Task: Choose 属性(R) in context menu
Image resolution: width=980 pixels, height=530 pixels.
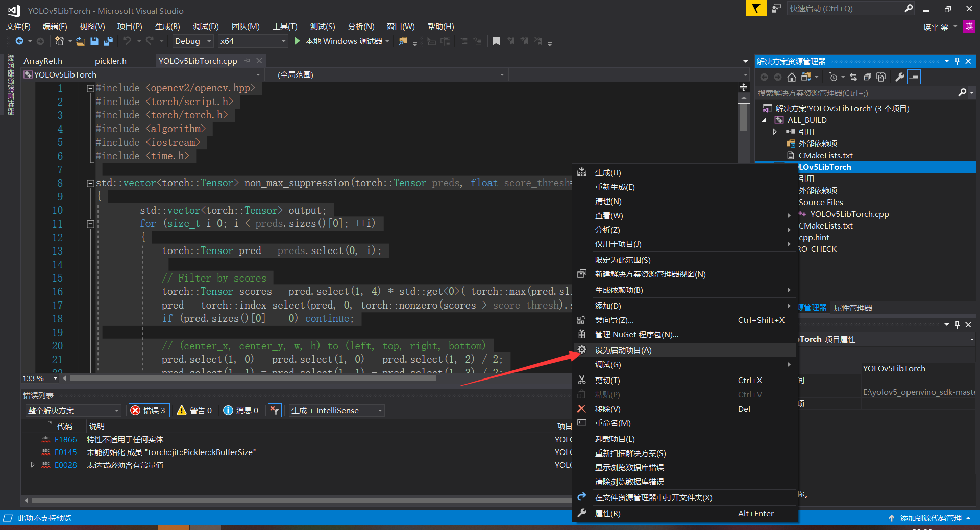Action: [x=684, y=513]
